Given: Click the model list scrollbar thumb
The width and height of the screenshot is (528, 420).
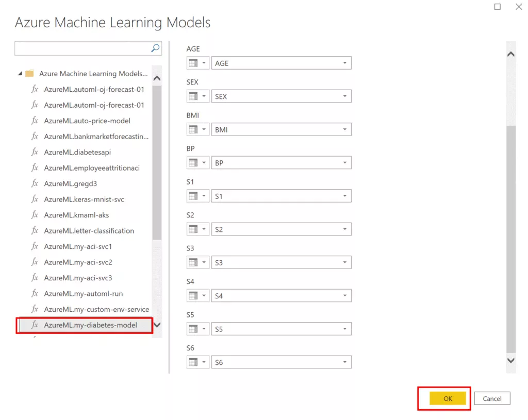Looking at the screenshot, I should coord(157,162).
